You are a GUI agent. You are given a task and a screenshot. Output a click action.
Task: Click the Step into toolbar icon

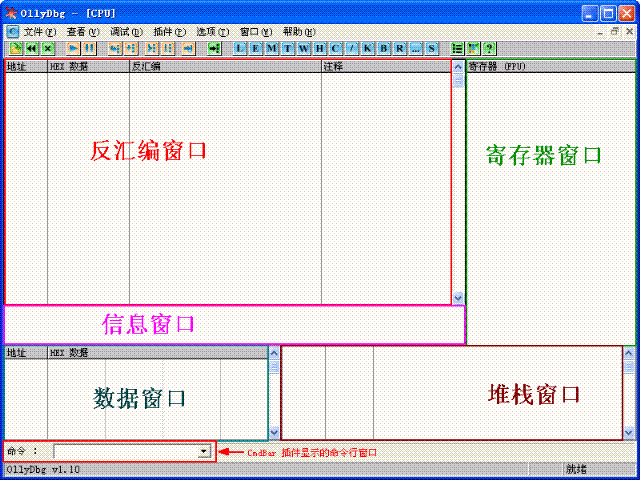115,49
